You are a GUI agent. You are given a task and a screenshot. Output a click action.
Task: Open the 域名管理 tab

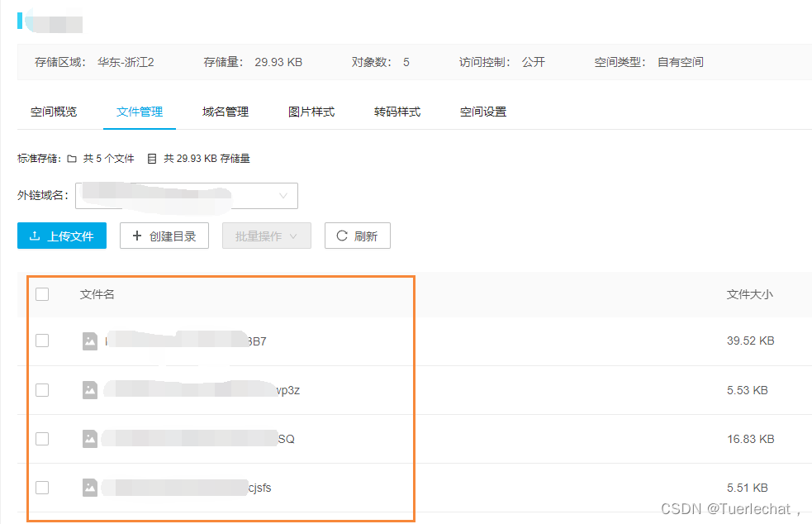(226, 112)
